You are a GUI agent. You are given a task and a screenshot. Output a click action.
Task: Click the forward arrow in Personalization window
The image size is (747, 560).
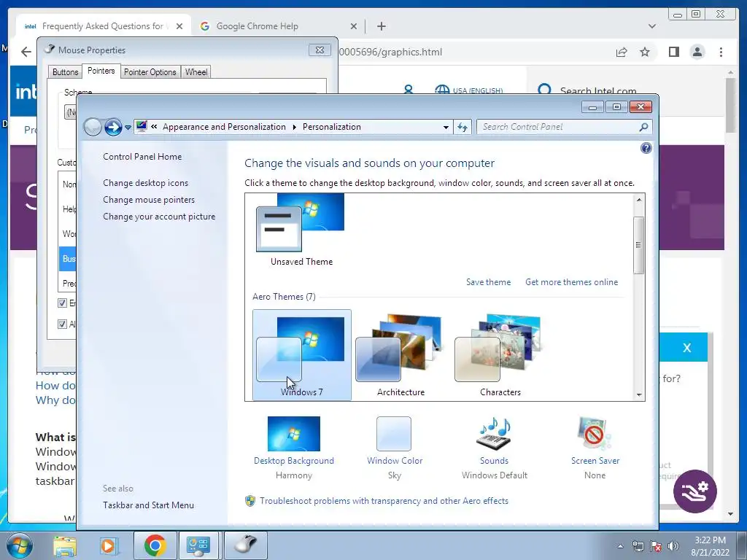click(x=113, y=127)
